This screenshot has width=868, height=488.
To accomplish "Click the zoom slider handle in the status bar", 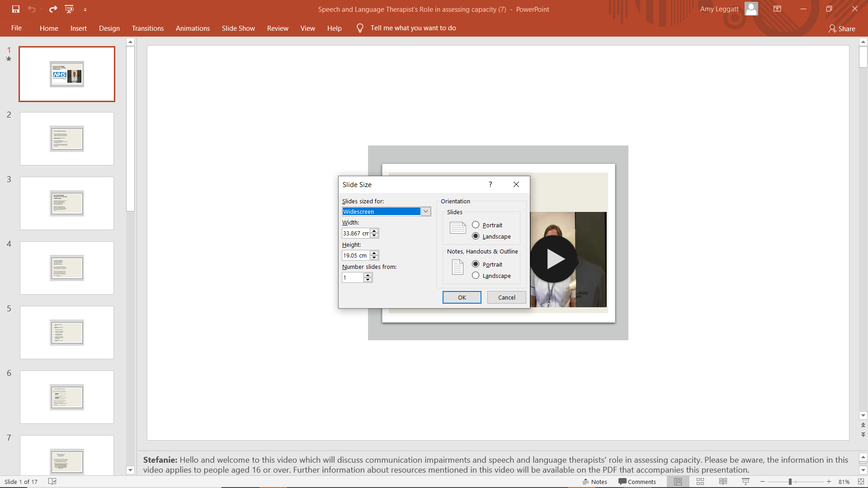I will tap(790, 482).
